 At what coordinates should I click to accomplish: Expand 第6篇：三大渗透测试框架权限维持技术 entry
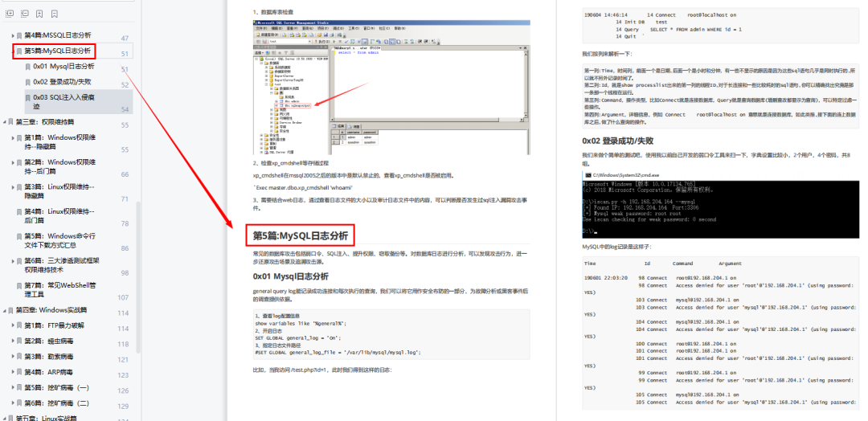click(13, 260)
